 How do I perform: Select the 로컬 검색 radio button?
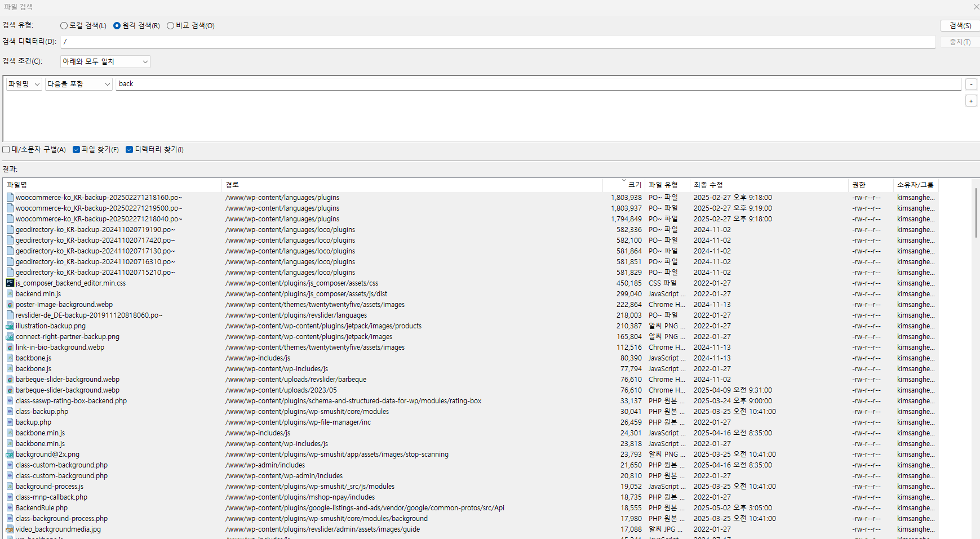click(x=64, y=26)
